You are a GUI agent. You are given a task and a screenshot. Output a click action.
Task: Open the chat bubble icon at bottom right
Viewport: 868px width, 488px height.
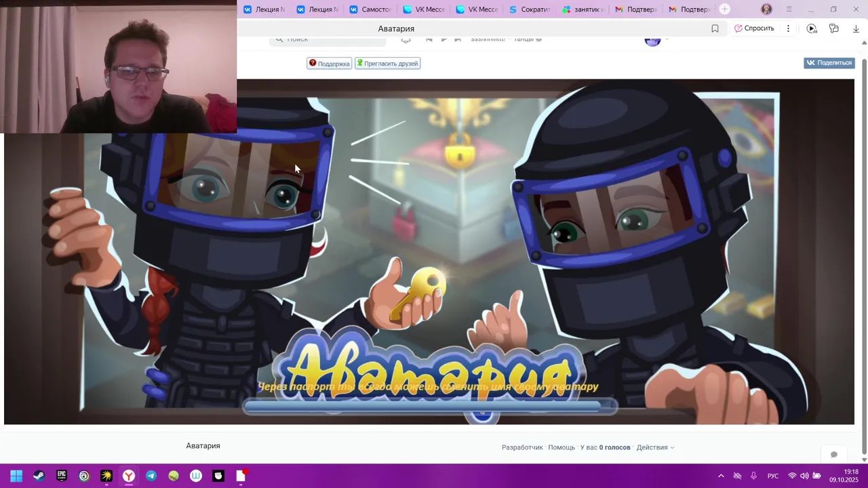834,454
